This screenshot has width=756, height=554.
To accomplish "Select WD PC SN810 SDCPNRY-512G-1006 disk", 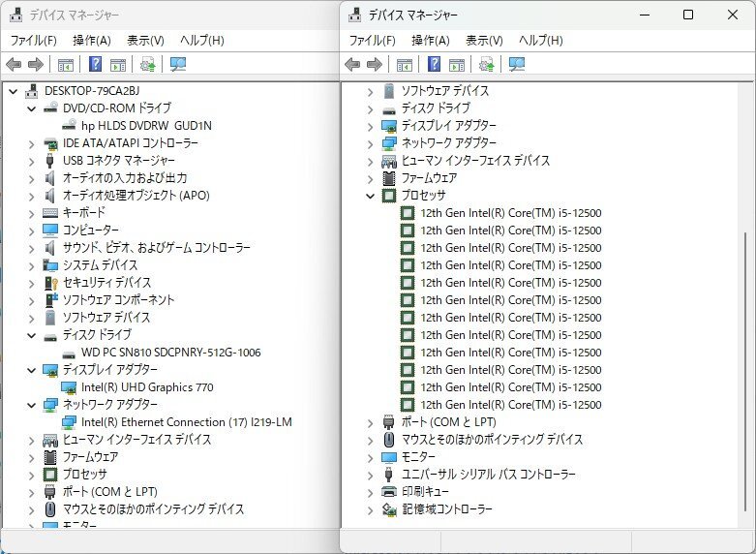I will tap(170, 353).
